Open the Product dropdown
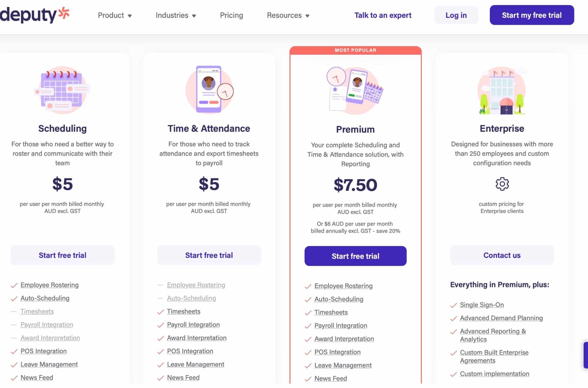This screenshot has height=388, width=588. point(115,15)
